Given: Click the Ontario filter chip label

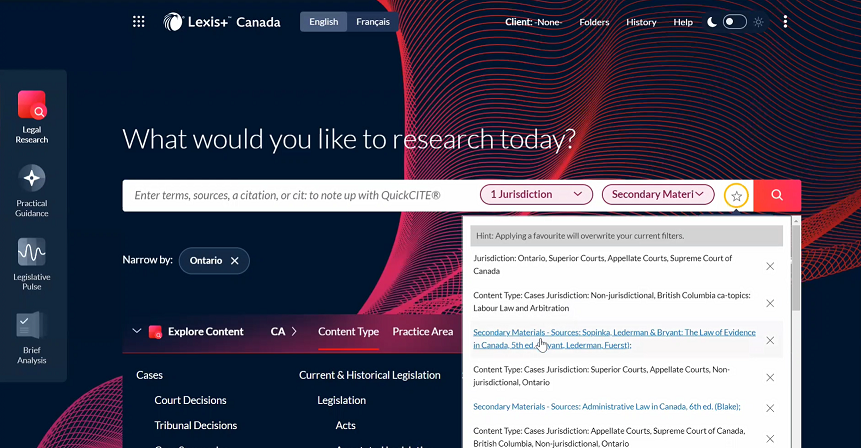Looking at the screenshot, I should [206, 261].
